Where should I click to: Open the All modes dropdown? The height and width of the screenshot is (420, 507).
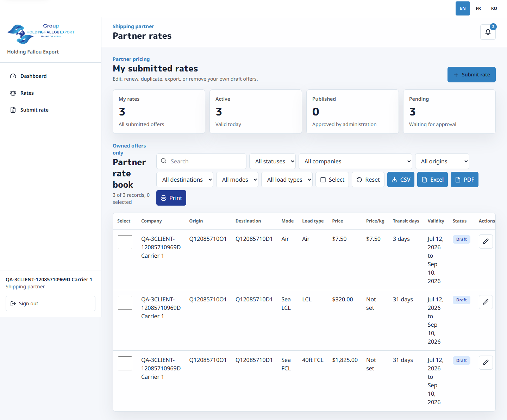coord(237,180)
